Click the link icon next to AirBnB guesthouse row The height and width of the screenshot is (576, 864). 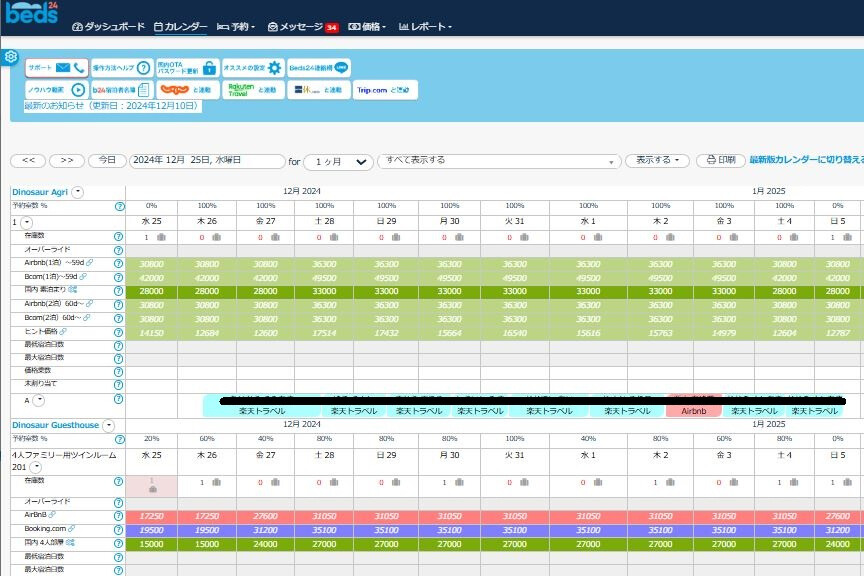click(52, 514)
